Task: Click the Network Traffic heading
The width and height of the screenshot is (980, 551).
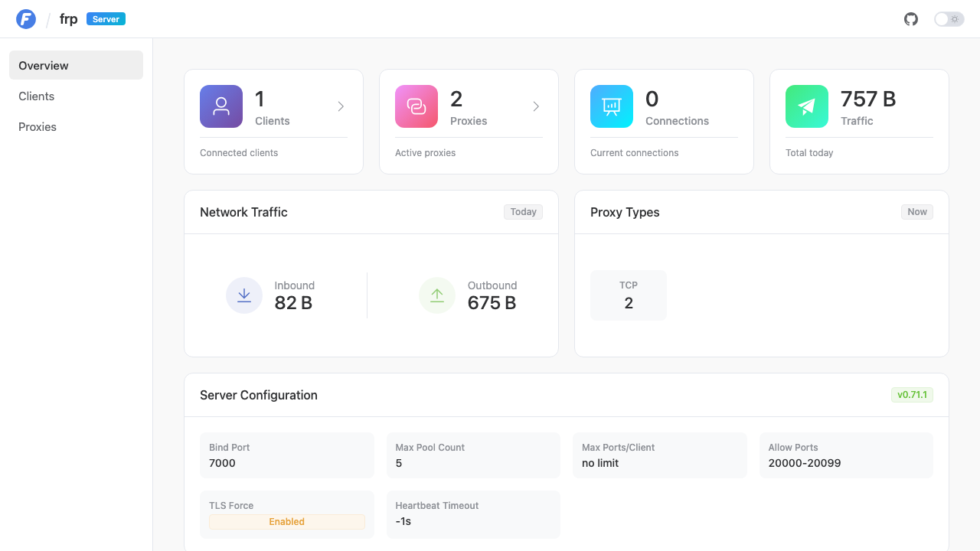Action: click(243, 212)
